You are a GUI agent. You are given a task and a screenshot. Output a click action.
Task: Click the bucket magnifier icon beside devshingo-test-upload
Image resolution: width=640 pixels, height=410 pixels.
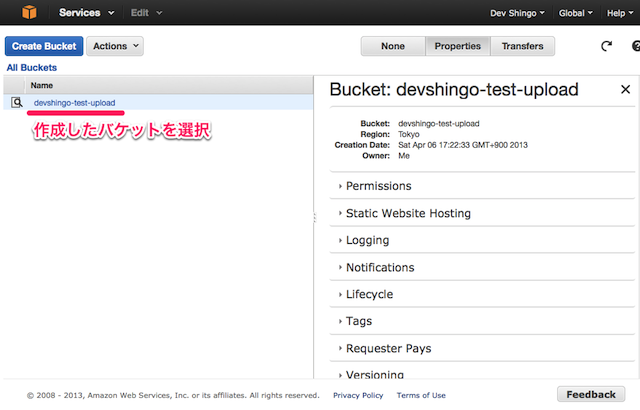[17, 102]
